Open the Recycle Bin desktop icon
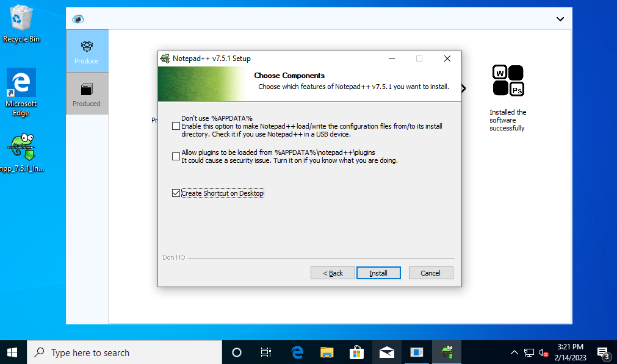 coord(21,24)
